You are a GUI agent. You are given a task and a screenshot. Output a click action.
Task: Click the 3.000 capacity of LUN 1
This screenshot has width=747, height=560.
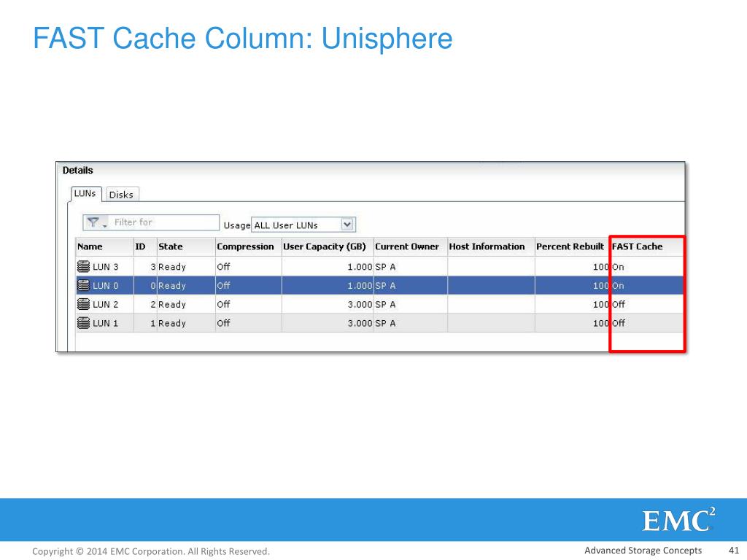pos(360,323)
